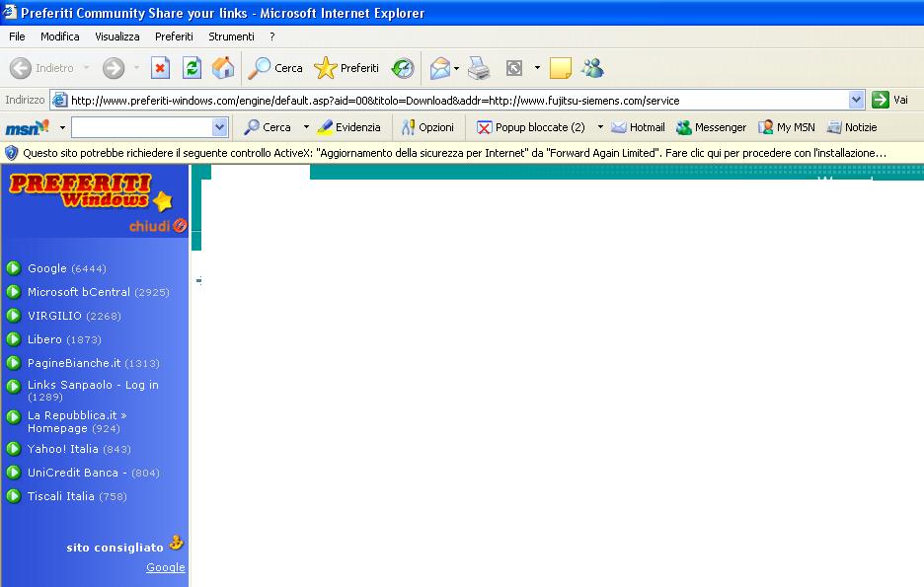Toggle Evidenzia highlighter on MSN toolbar
Screen dimensions: 924x587
click(x=348, y=127)
